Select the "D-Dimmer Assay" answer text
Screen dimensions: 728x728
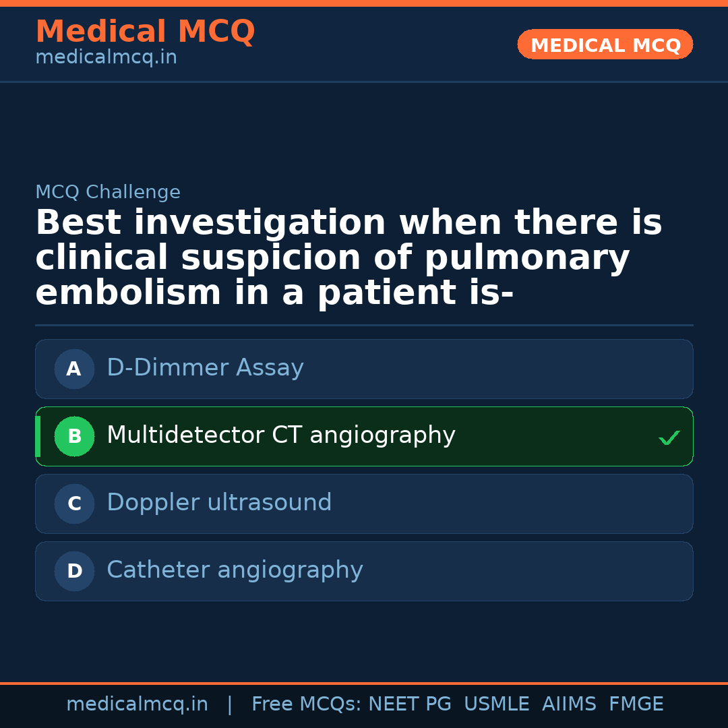point(205,368)
